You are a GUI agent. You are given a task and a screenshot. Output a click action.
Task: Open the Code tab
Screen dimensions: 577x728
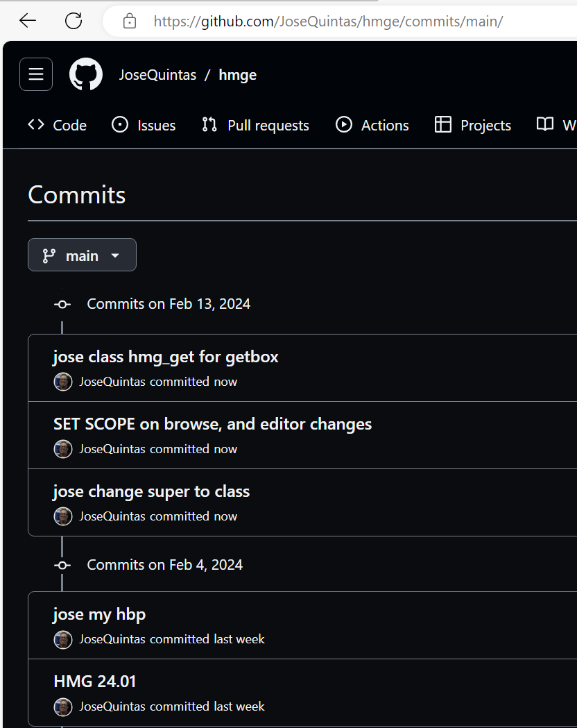click(x=58, y=125)
